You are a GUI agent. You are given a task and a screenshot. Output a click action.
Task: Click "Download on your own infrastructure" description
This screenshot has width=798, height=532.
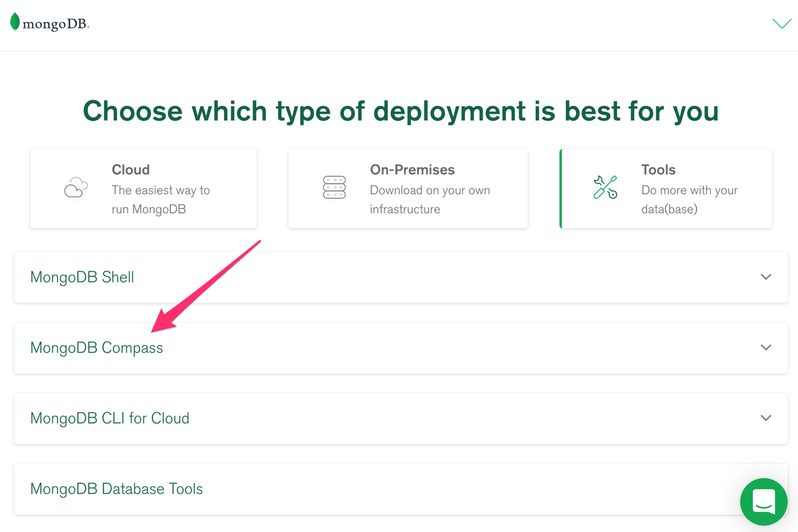point(430,199)
